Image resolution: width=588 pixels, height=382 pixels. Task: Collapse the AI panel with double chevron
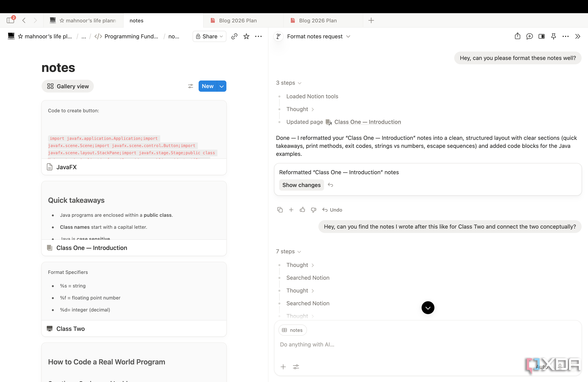[578, 36]
